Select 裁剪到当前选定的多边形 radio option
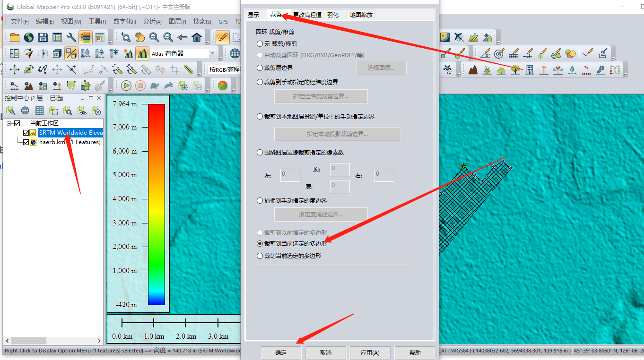Screen dimensions: 644x360 coord(260,244)
